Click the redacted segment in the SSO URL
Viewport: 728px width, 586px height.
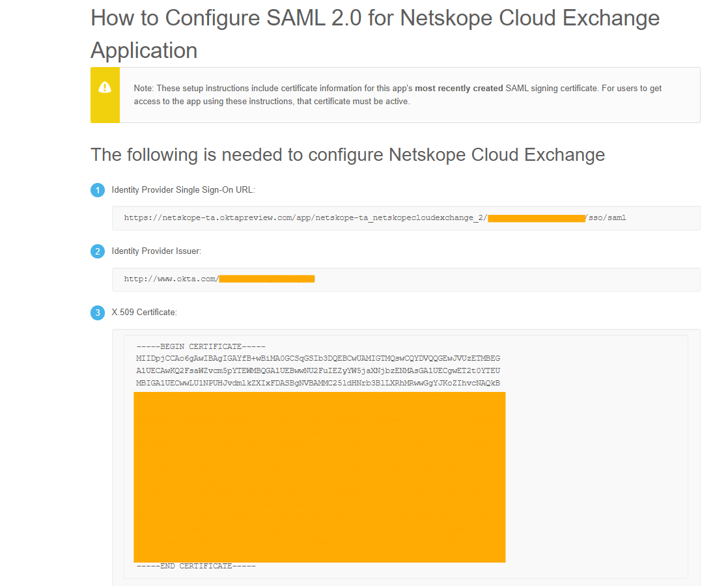tap(537, 218)
